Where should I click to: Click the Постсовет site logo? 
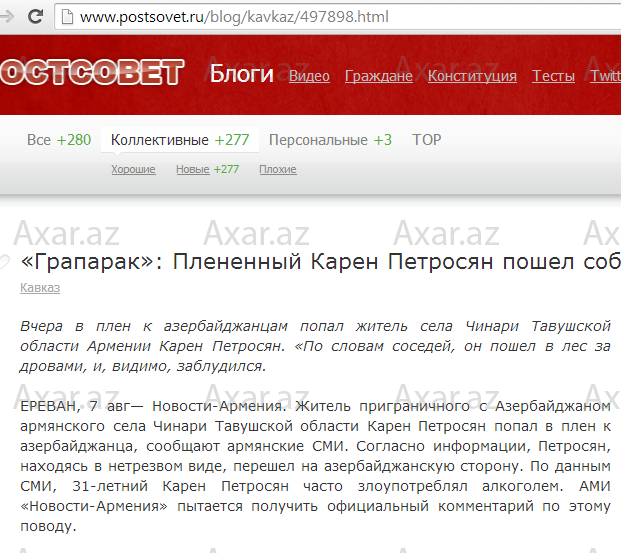pyautogui.click(x=92, y=72)
